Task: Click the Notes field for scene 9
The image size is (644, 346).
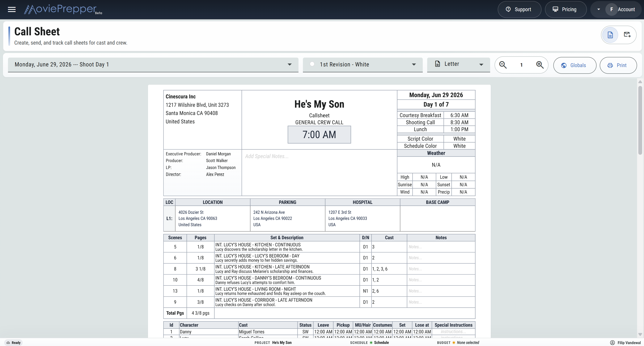Action: click(x=441, y=302)
